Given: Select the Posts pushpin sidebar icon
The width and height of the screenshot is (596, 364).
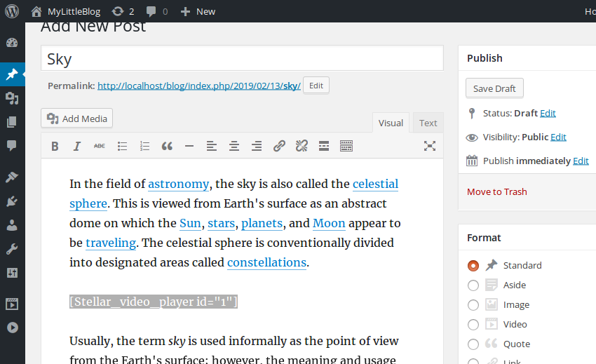Looking at the screenshot, I should 12,74.
